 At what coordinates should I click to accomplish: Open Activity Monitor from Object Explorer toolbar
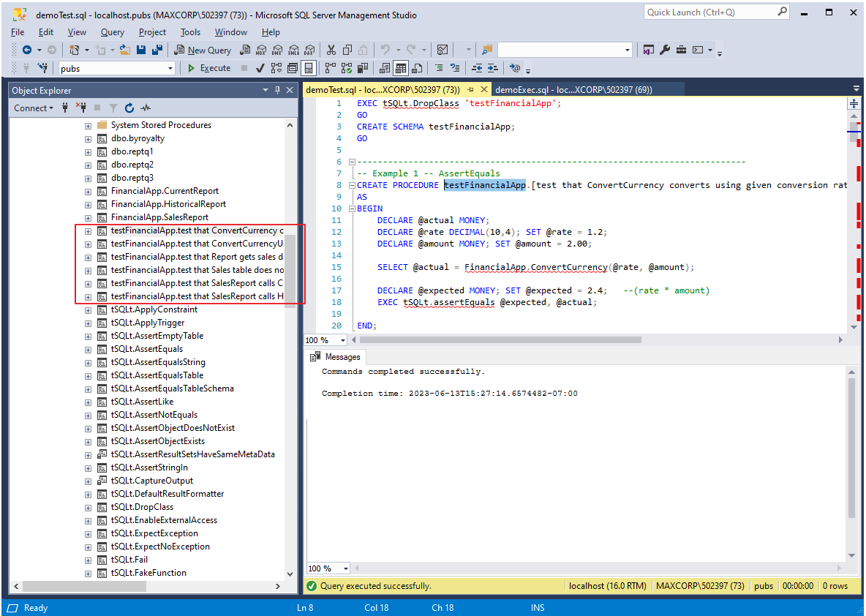coord(145,108)
